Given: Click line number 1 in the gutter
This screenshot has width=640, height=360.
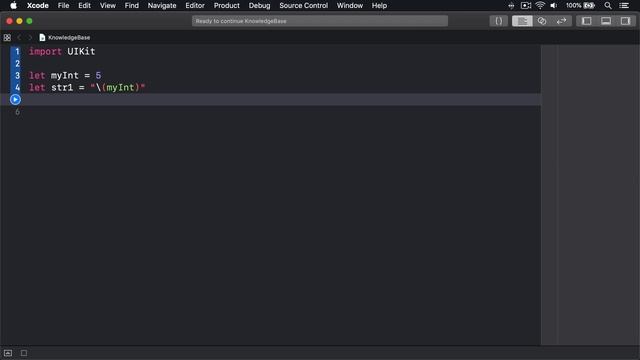Looking at the screenshot, I should pos(17,51).
